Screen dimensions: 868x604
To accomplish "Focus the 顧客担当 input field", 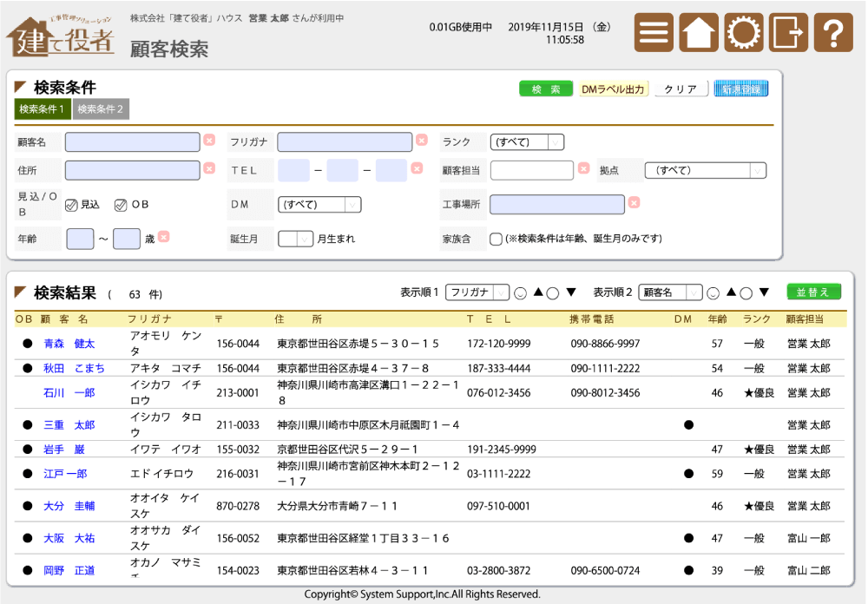I will (532, 170).
